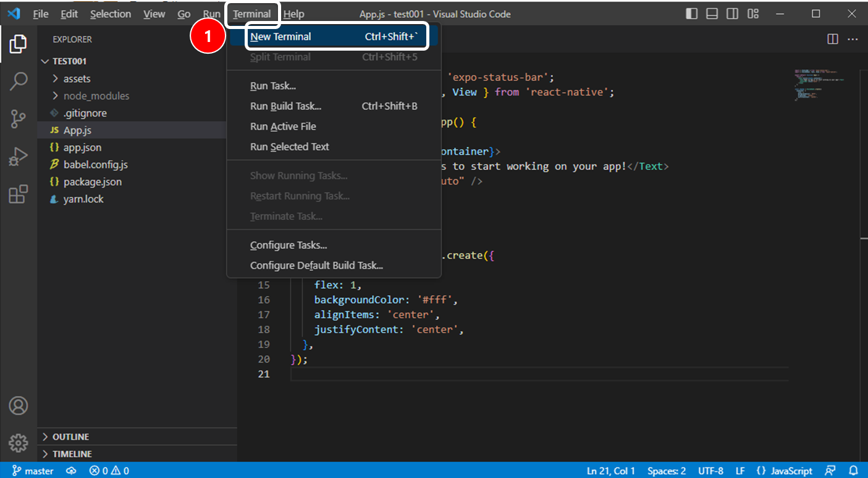This screenshot has width=868, height=478.
Task: Open the Run menu
Action: point(211,14)
